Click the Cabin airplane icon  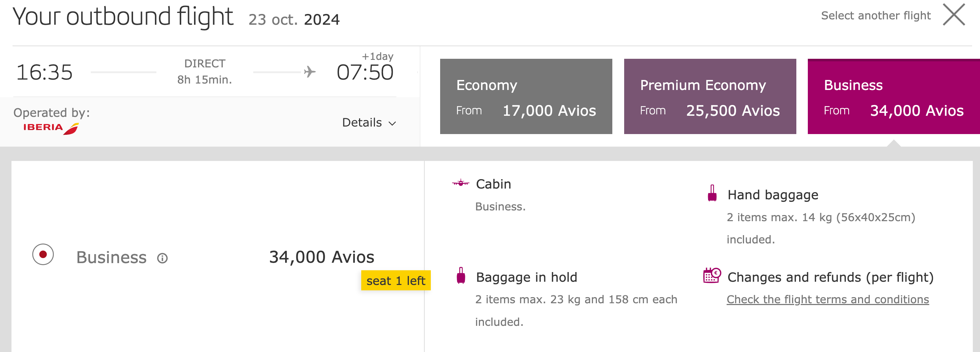[460, 184]
